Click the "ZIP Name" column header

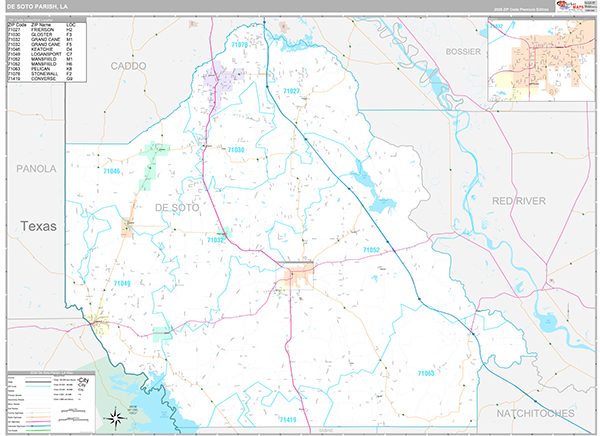(41, 25)
